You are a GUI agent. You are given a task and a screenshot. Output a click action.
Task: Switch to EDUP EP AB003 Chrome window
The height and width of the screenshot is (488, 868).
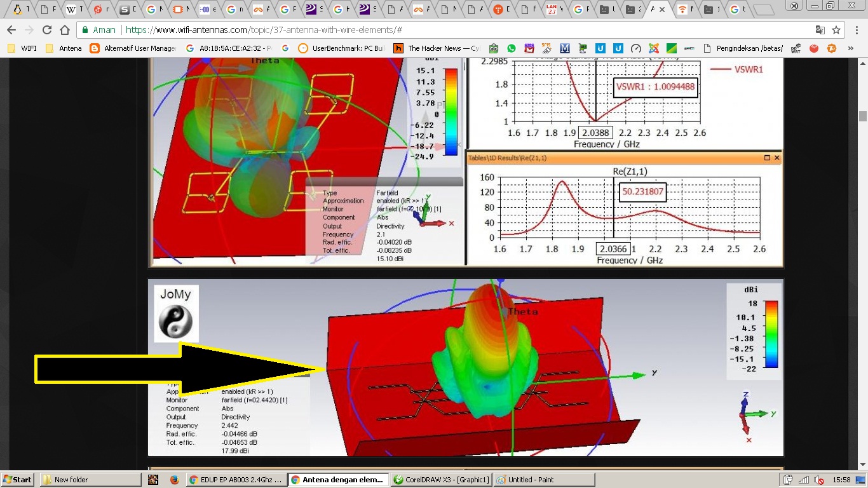[236, 480]
